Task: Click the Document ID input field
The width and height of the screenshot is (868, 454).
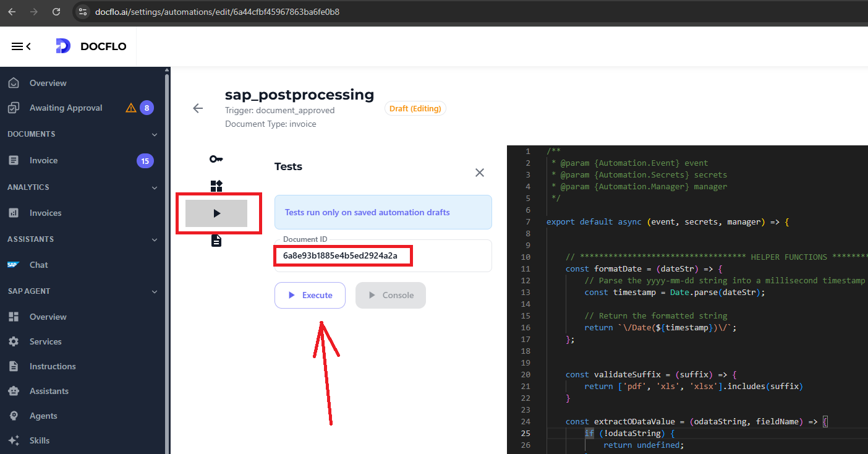Action: (383, 255)
